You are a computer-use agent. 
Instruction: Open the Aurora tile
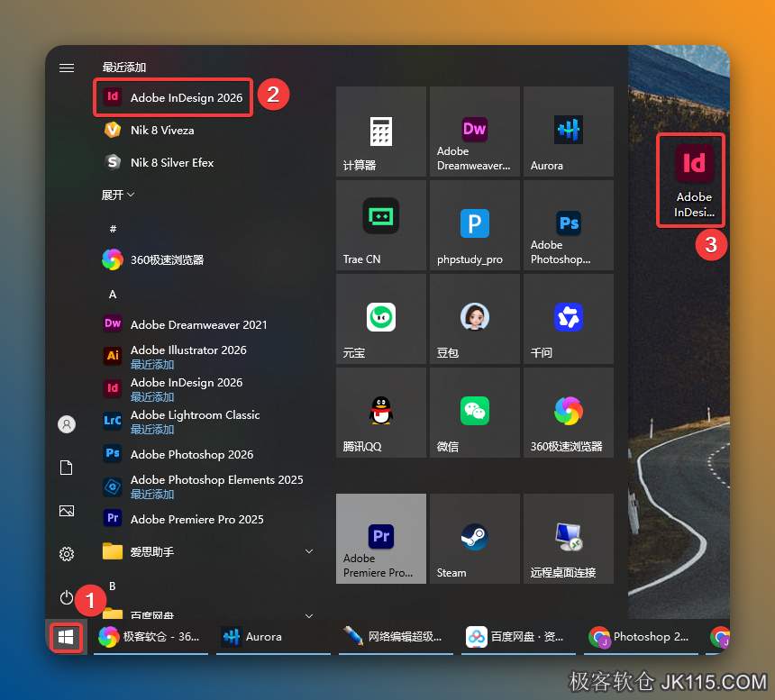(x=569, y=132)
